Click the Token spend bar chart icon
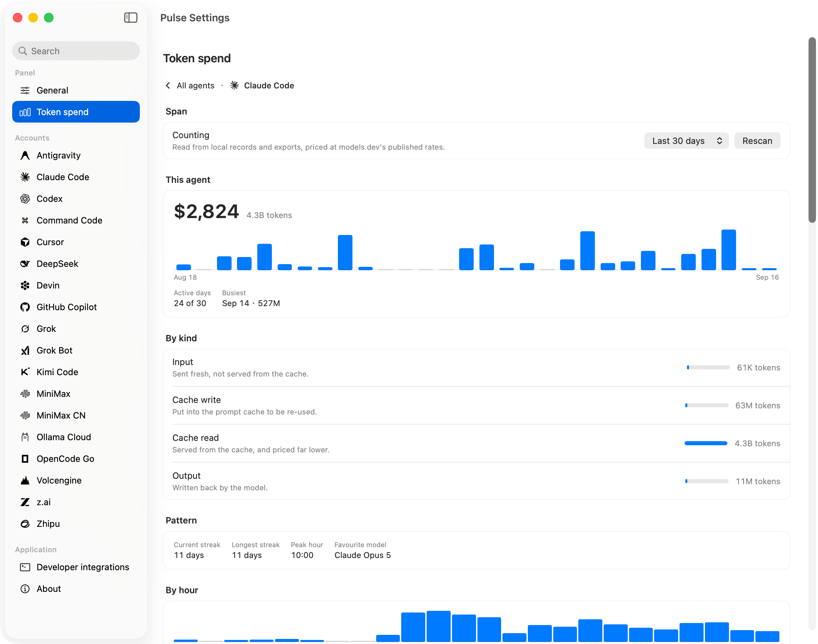The width and height of the screenshot is (818, 644). point(25,112)
